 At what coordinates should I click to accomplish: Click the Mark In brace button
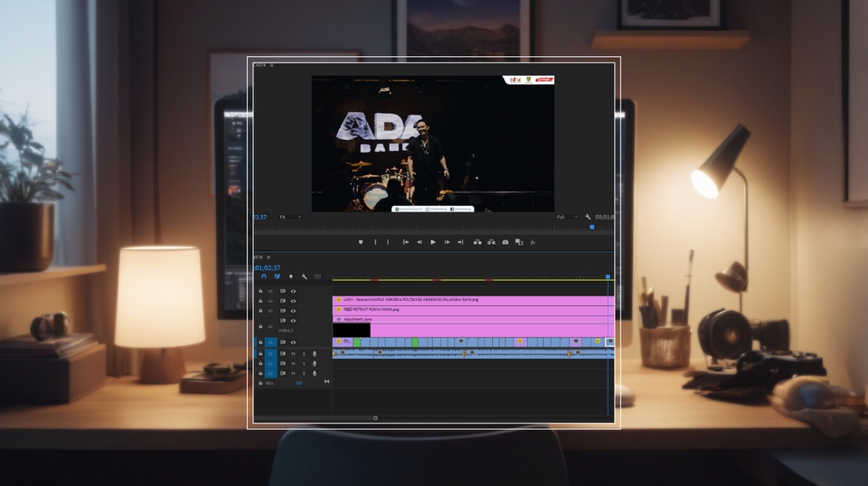(375, 242)
